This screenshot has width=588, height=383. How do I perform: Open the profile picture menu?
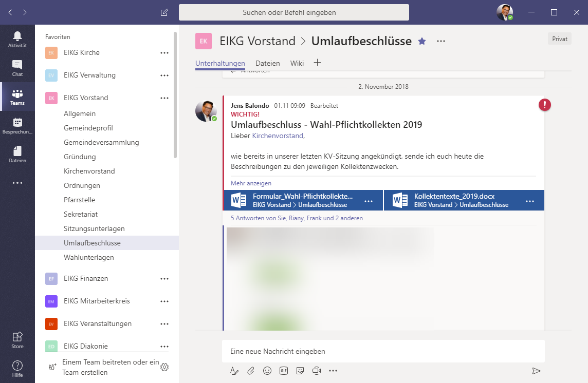[x=505, y=12]
